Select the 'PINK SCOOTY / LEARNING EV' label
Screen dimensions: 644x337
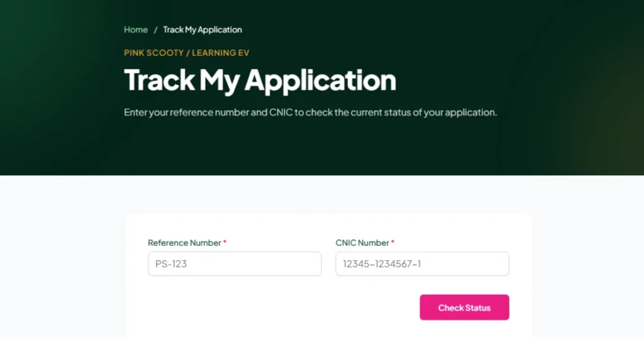point(186,53)
